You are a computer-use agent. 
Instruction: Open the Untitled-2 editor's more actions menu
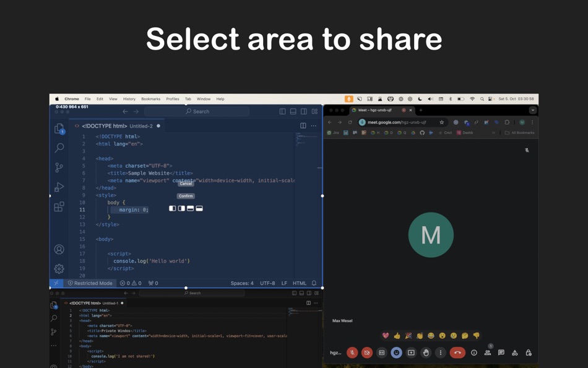(314, 126)
